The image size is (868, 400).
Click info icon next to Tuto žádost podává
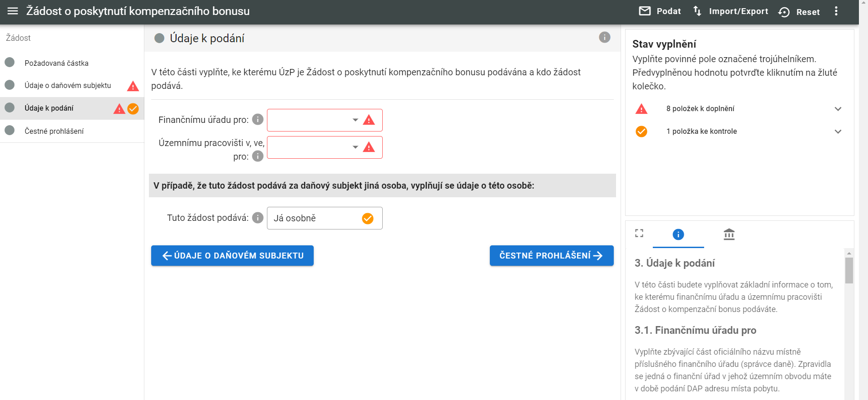tap(258, 218)
